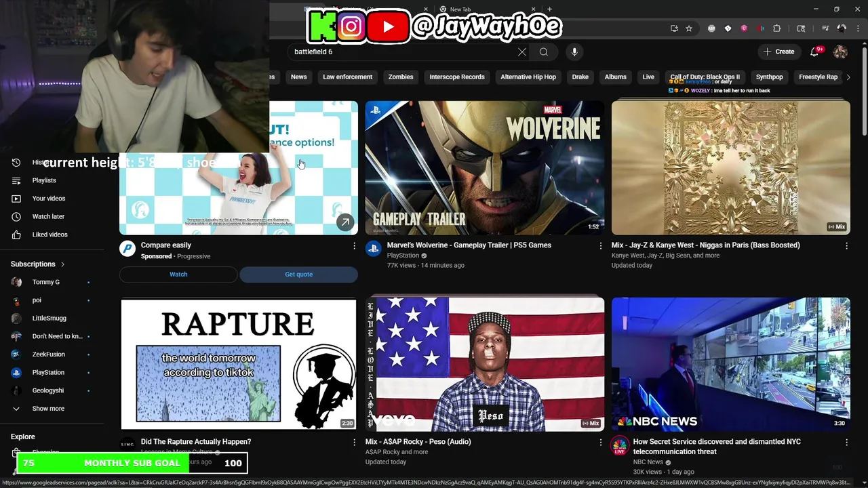Viewport: 868px width, 488px height.
Task: Select the Zombies filter chip
Action: [x=401, y=77]
